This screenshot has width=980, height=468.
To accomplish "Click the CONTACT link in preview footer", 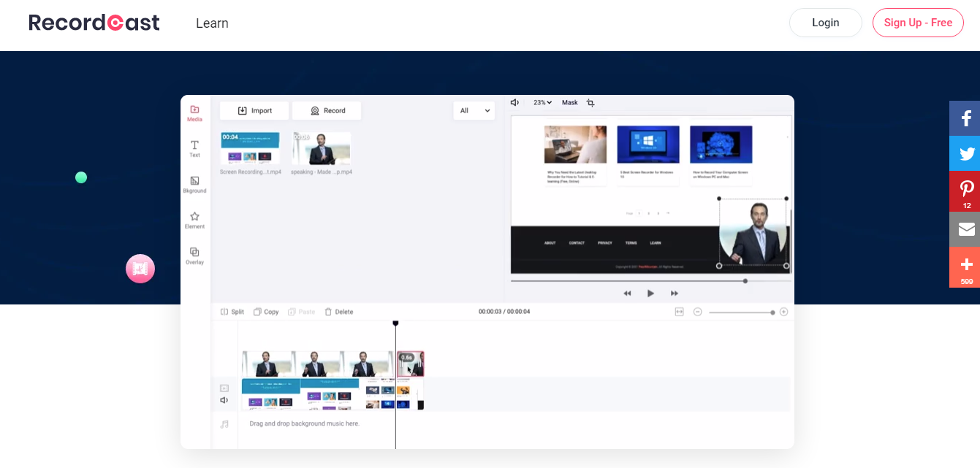I will [577, 243].
